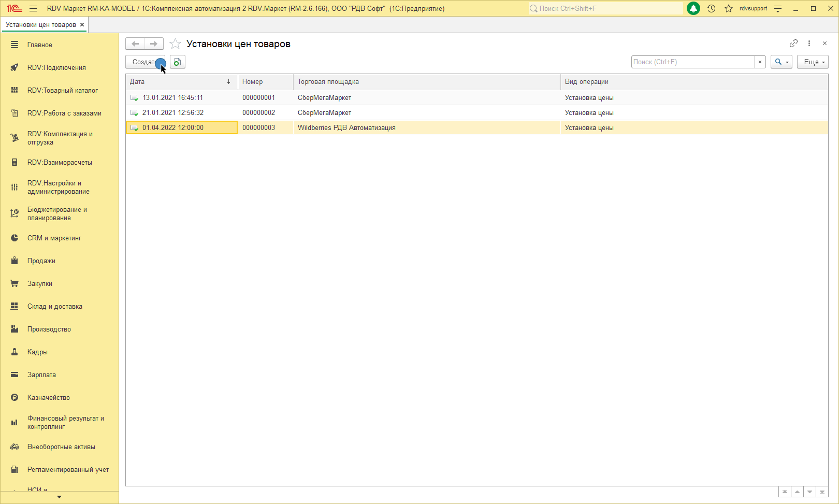Create new document by copying icon
This screenshot has width=839, height=504.
coord(178,62)
